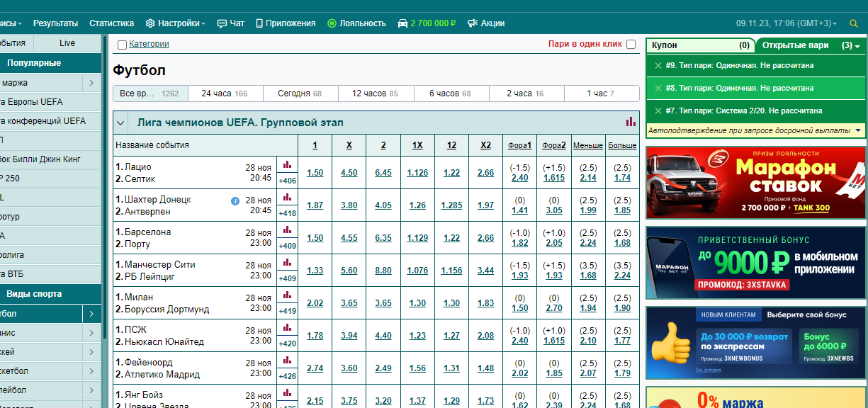Screen dimensions: 868x408
Task: Open statistics icon for Лацио – Селтик
Action: tap(288, 164)
